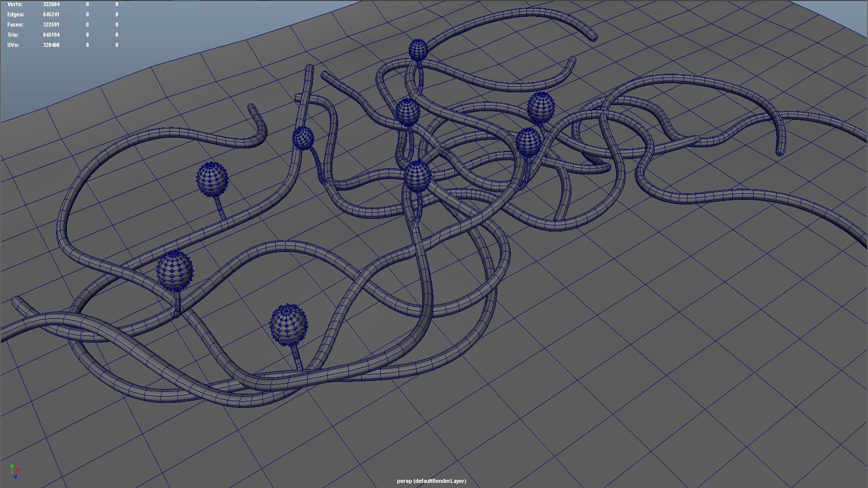Click the view axis gizmo icon

click(14, 471)
